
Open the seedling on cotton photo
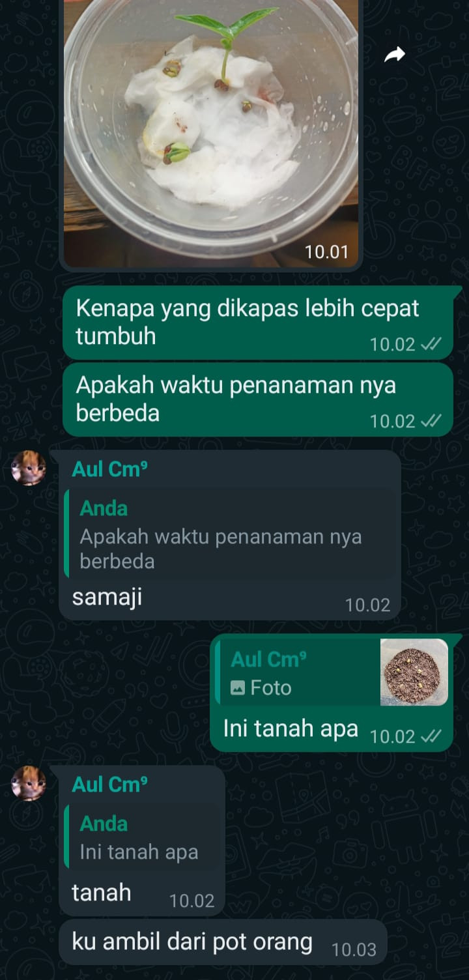[x=211, y=133]
